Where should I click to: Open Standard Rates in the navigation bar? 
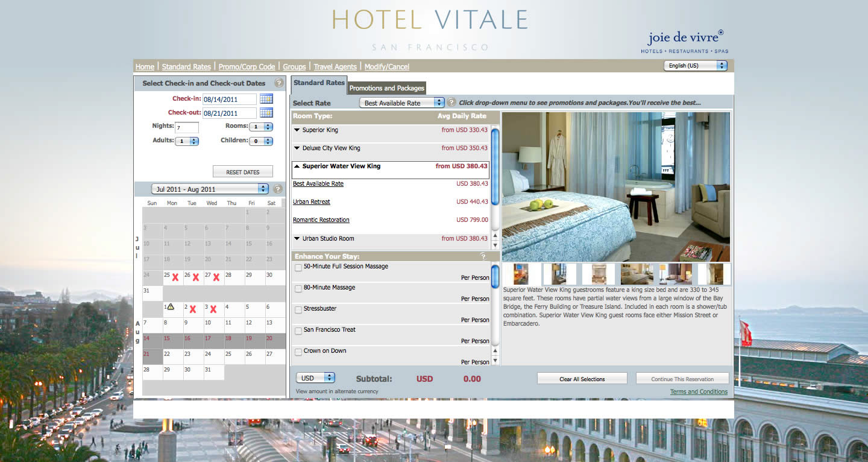[x=186, y=67]
